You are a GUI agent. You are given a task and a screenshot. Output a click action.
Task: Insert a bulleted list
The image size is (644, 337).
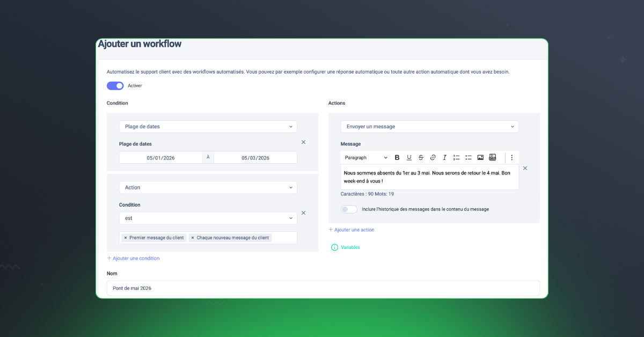tap(469, 158)
